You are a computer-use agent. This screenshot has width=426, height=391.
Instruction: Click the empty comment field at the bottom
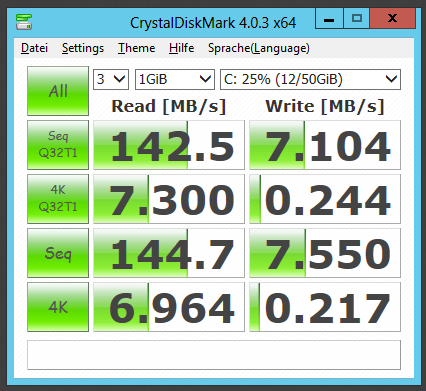[x=214, y=355]
